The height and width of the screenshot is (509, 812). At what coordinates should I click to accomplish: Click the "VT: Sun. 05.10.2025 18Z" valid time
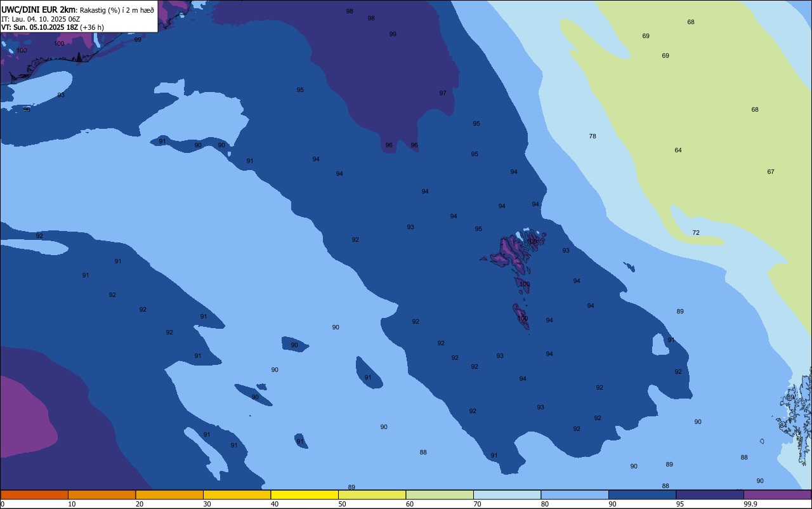(39, 27)
